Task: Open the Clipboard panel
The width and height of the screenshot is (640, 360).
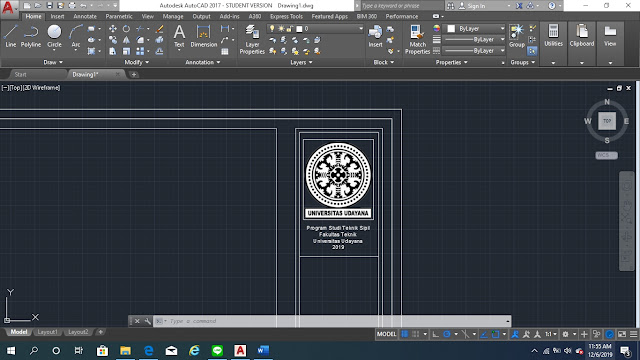Action: (582, 36)
